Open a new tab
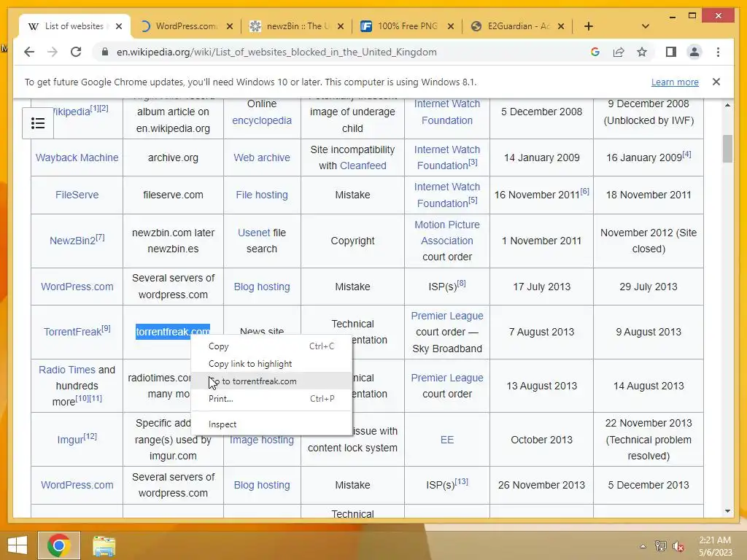This screenshot has height=560, width=747. pos(589,26)
